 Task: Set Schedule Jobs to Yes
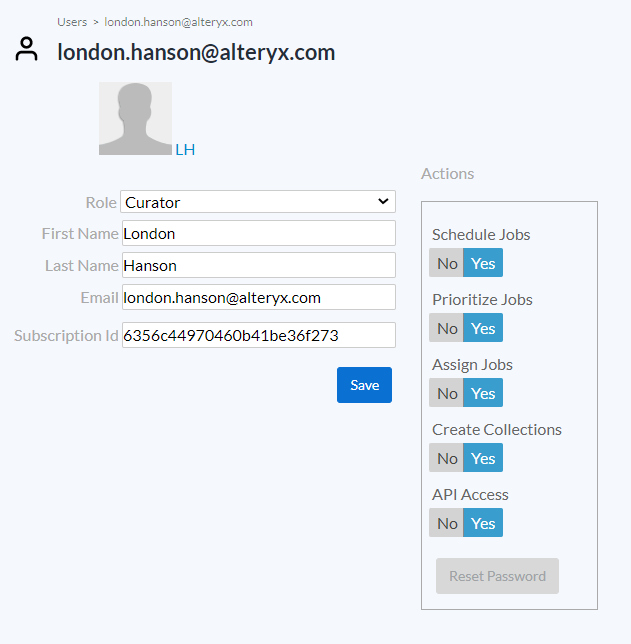(483, 263)
